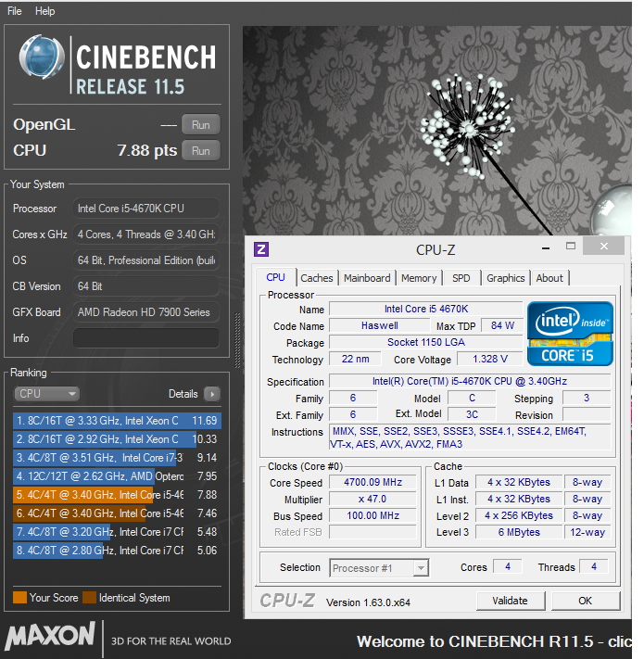
Task: Click the Validate button in CPU-Z
Action: 510,601
